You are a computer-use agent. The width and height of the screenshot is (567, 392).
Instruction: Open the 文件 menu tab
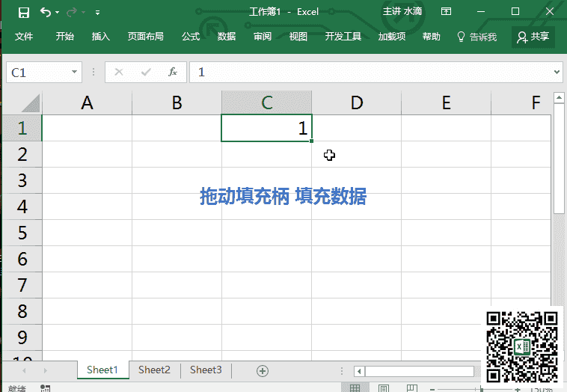pos(24,36)
